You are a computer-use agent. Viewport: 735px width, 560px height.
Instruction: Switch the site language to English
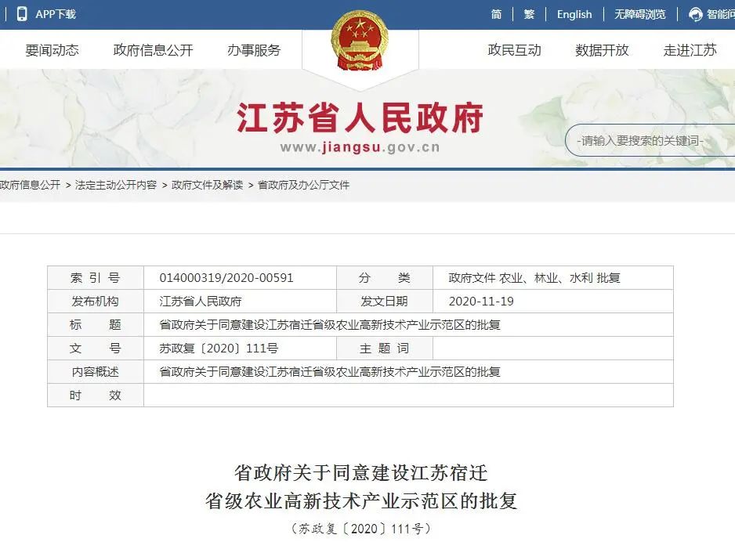click(574, 15)
